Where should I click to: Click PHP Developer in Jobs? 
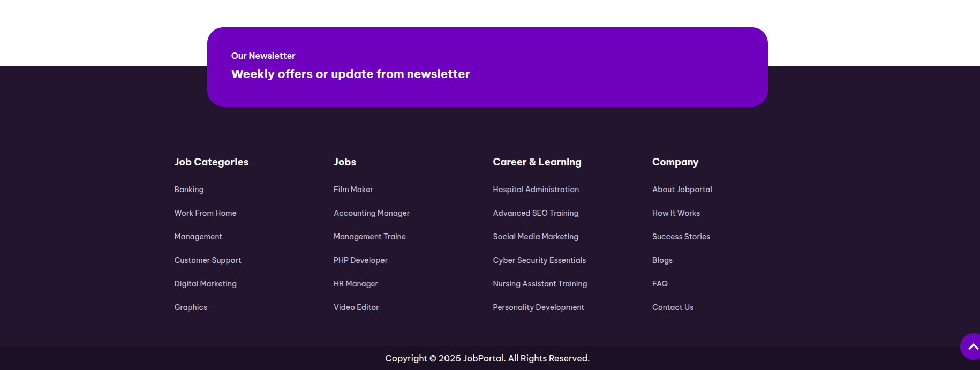[360, 260]
